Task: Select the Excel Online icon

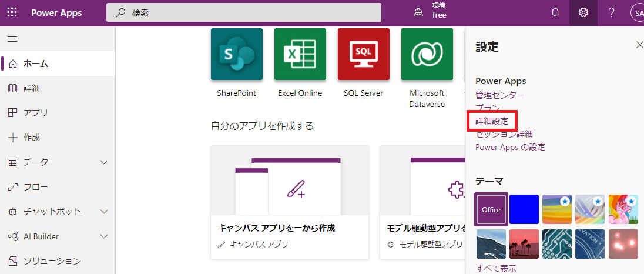Action: click(x=300, y=54)
